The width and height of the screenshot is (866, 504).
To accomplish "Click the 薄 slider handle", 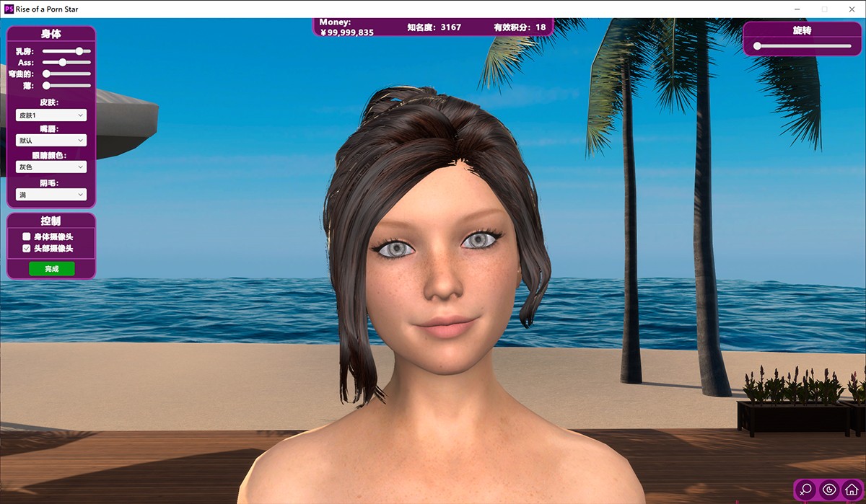I will (47, 85).
